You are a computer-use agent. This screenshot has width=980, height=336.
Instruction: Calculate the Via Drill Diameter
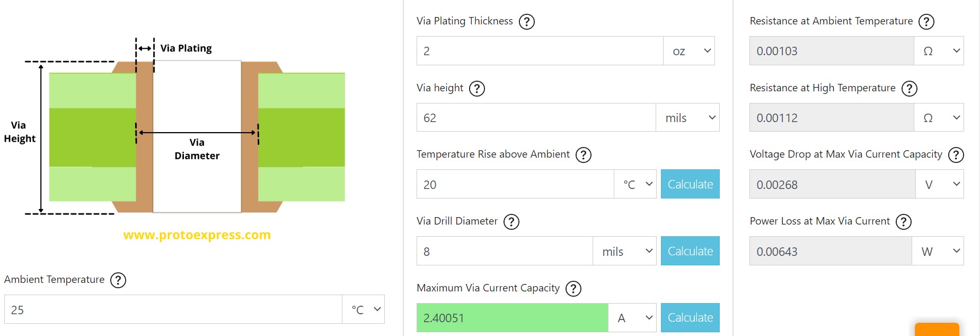point(690,251)
